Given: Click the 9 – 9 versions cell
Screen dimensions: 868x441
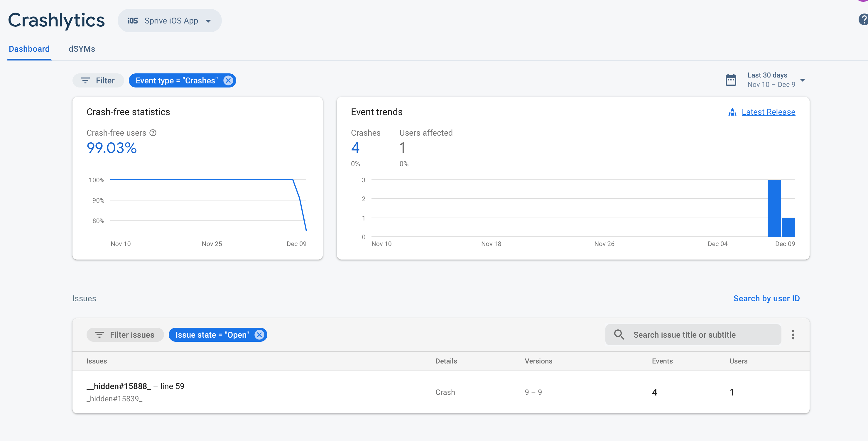Looking at the screenshot, I should coord(533,392).
